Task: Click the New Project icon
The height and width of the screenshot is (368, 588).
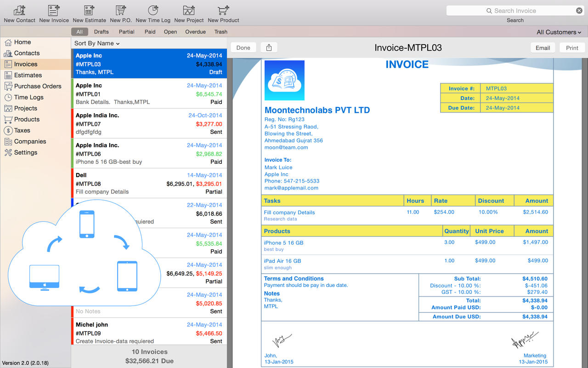Action: (x=189, y=10)
